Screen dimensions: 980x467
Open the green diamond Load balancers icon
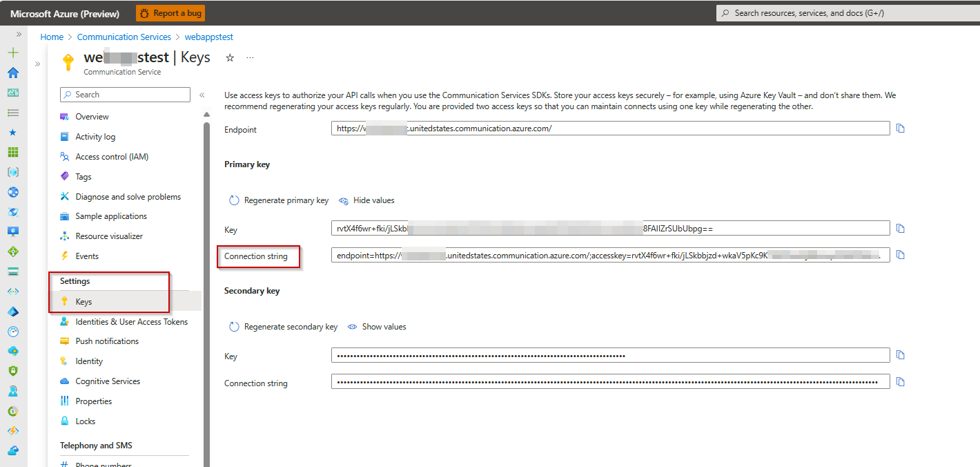point(13,251)
